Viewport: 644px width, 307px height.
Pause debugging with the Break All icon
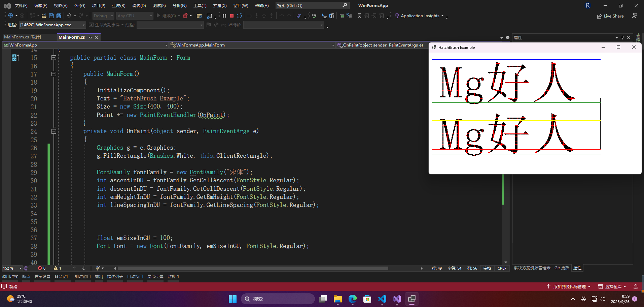coord(224,16)
